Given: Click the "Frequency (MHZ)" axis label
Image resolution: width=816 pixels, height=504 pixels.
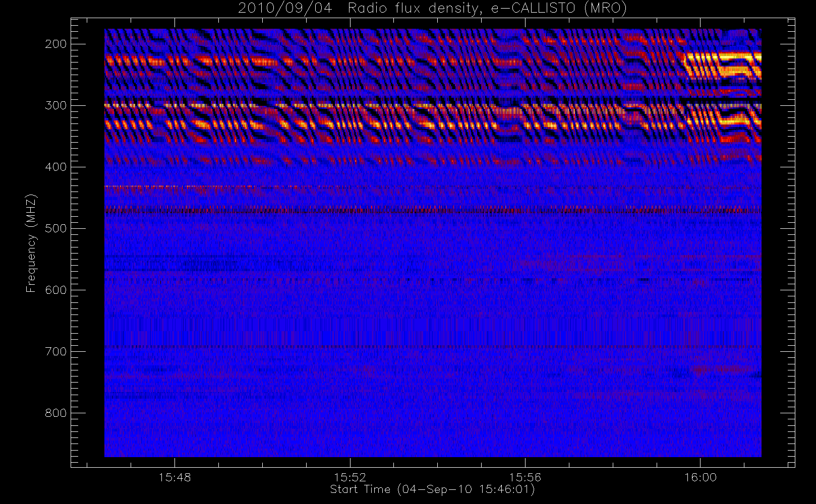Looking at the screenshot, I should click(x=31, y=243).
